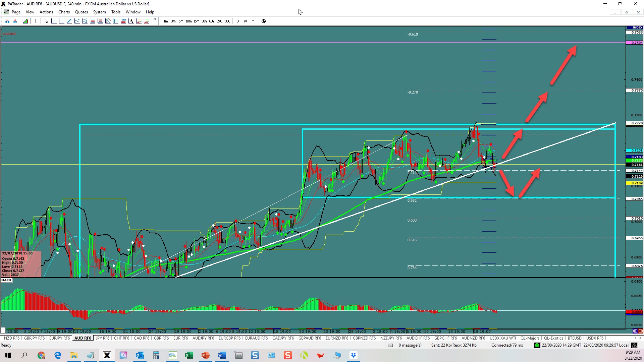Click the QL-Majors page tab
Screen dimensions: 644x362
pos(530,338)
